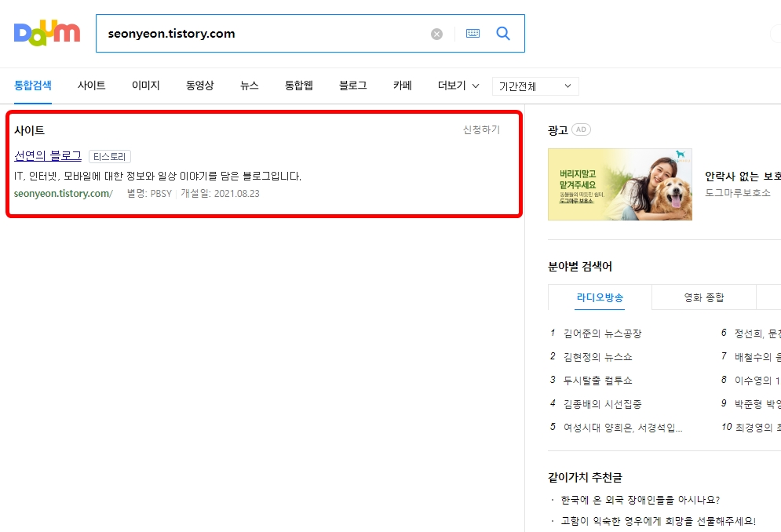781x532 pixels.
Task: Click keyword 김종배의 시선집중
Action: point(602,403)
